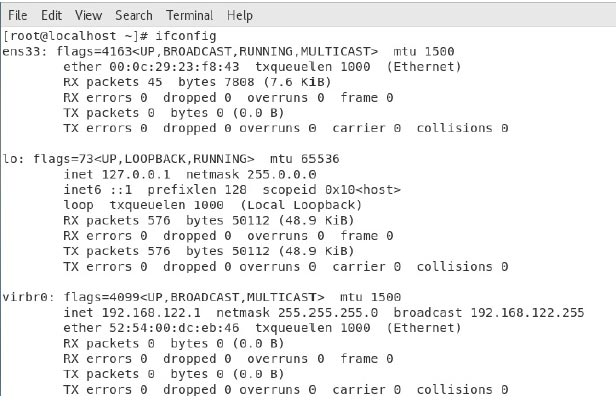Open the Search menu

coord(134,15)
